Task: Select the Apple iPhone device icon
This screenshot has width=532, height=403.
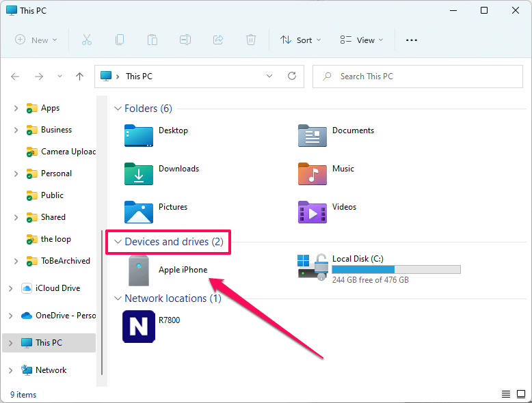Action: tap(139, 270)
